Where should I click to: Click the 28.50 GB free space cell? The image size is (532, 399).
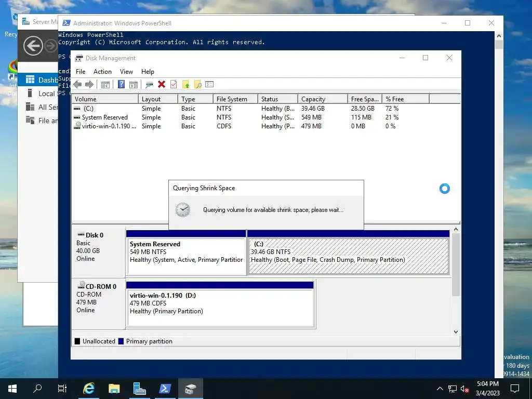[x=363, y=109]
